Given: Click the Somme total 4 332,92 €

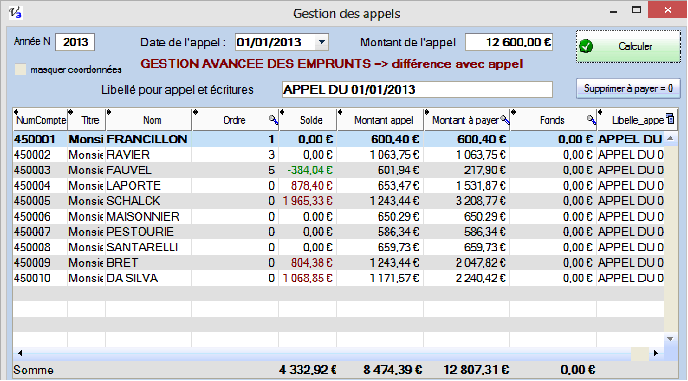Looking at the screenshot, I should (x=308, y=370).
